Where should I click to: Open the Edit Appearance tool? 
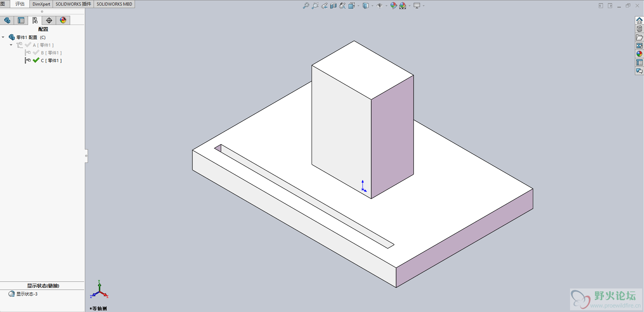click(394, 6)
